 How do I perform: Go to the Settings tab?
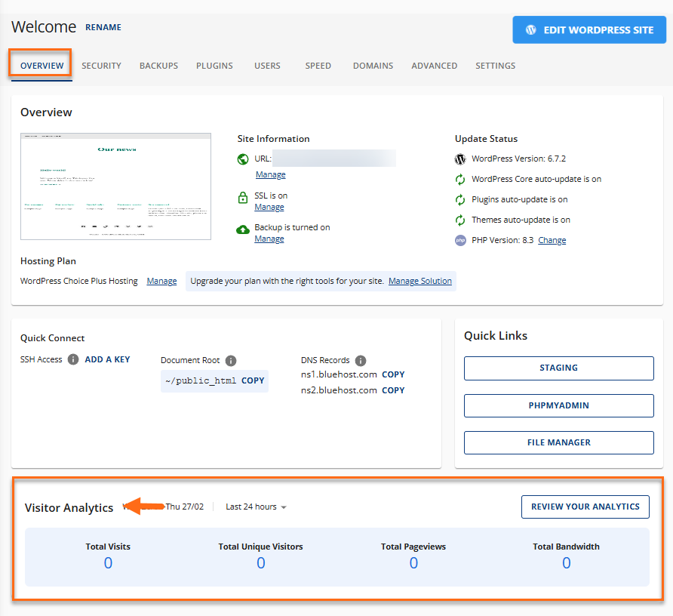[x=495, y=66]
